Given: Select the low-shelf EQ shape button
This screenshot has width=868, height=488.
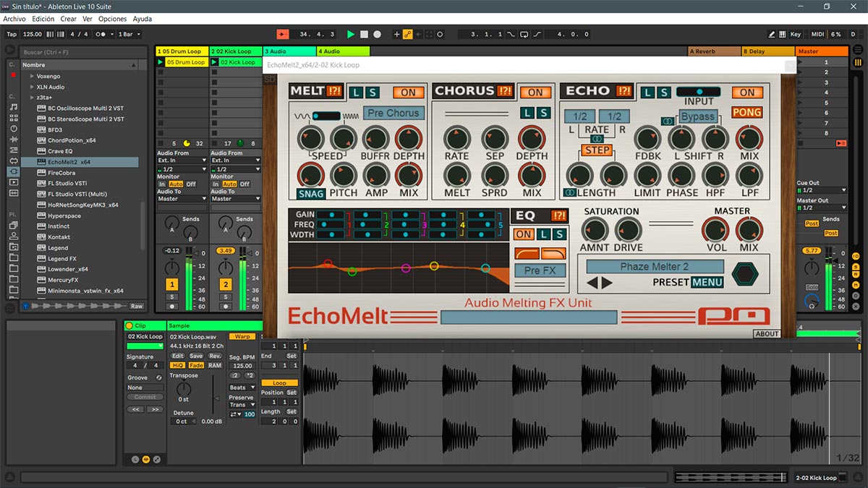Looking at the screenshot, I should (527, 254).
